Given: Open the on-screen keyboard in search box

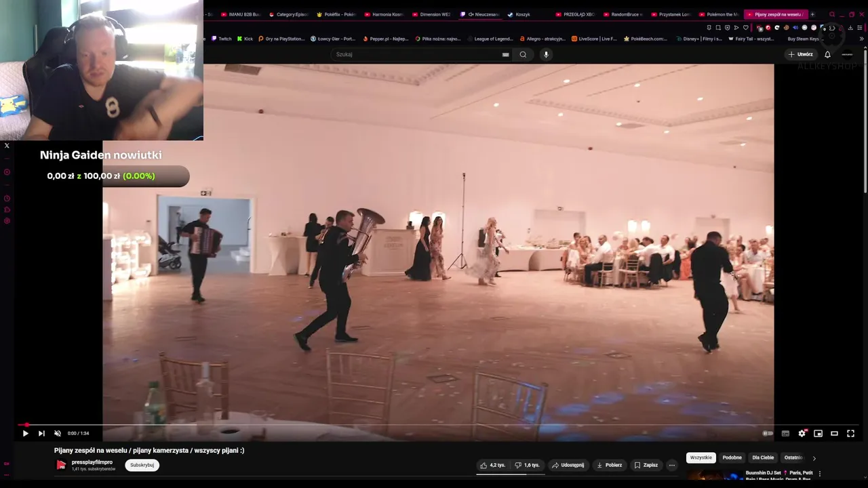Looking at the screenshot, I should pos(505,54).
